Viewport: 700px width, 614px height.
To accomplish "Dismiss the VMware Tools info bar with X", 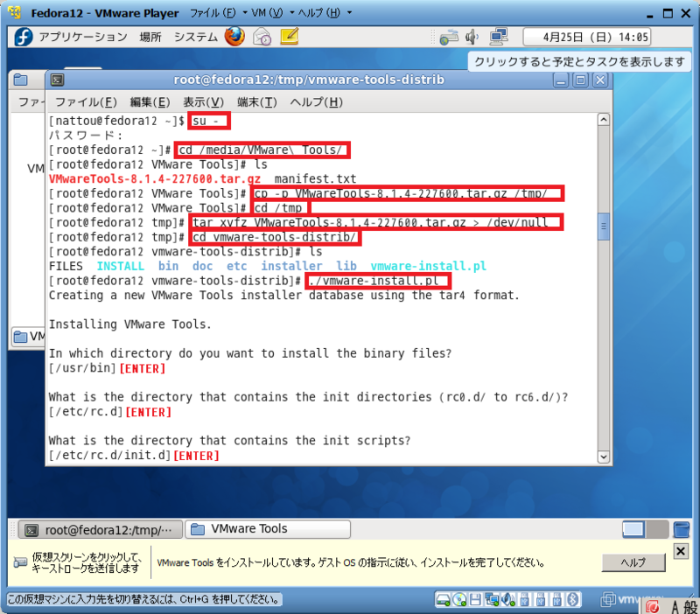I will coord(681,551).
